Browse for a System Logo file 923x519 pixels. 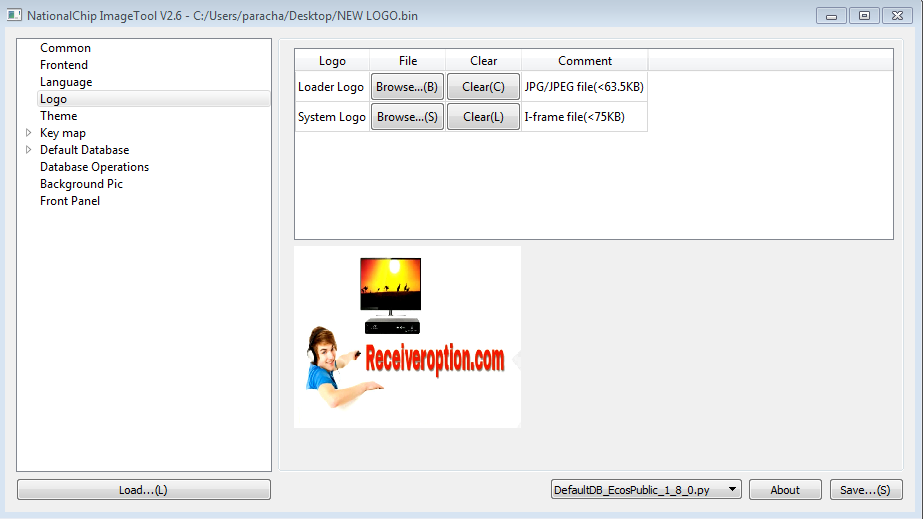(x=407, y=117)
